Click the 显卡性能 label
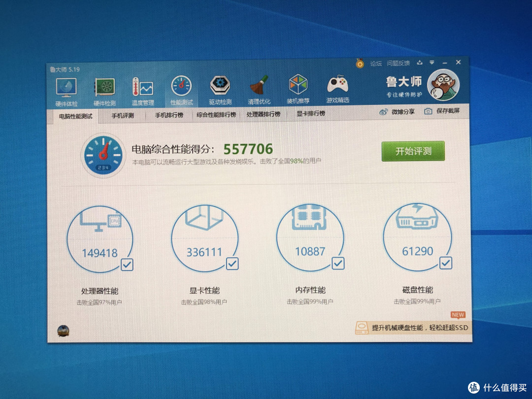This screenshot has height=399, width=532. [204, 291]
